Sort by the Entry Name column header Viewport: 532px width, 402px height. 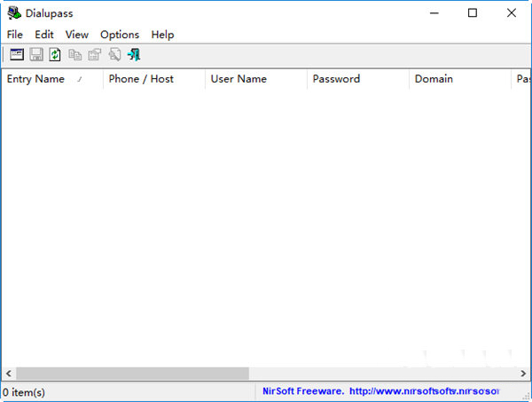52,79
